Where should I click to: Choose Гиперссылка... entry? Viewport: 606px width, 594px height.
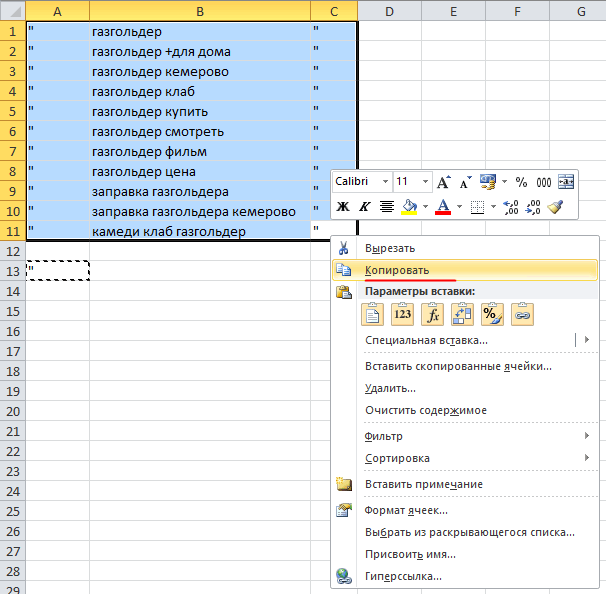[465, 576]
